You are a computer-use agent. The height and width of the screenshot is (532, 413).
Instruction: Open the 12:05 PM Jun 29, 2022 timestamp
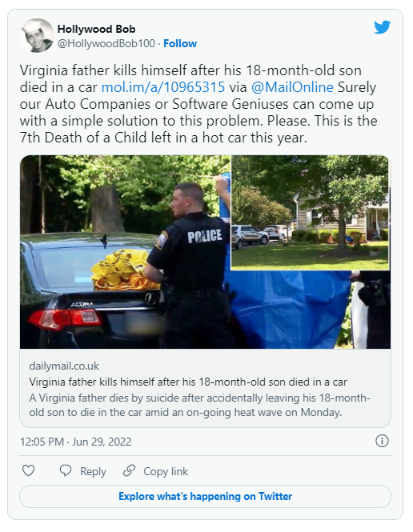76,442
